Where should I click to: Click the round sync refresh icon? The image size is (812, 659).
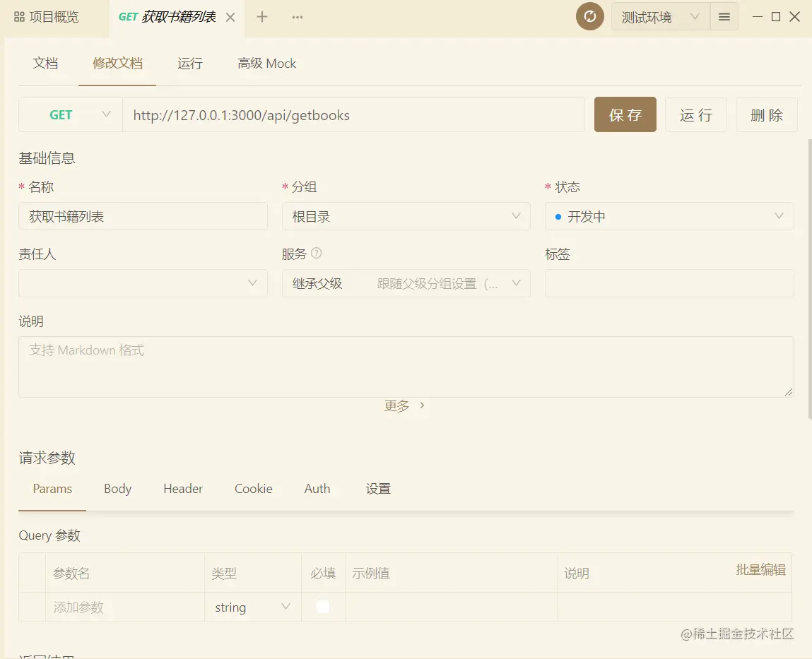click(590, 16)
